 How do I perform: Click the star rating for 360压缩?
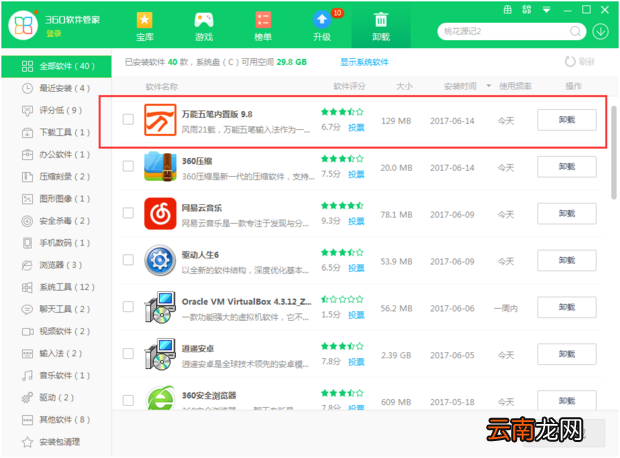(342, 159)
